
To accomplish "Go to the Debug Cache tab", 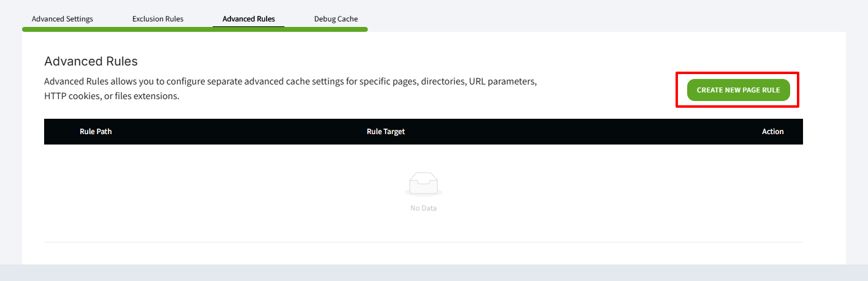I will point(336,19).
